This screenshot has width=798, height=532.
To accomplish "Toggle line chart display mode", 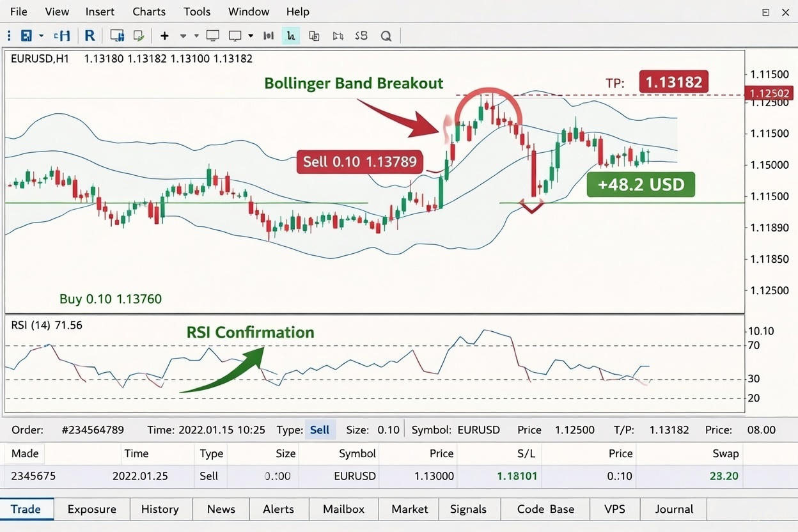I will (290, 36).
